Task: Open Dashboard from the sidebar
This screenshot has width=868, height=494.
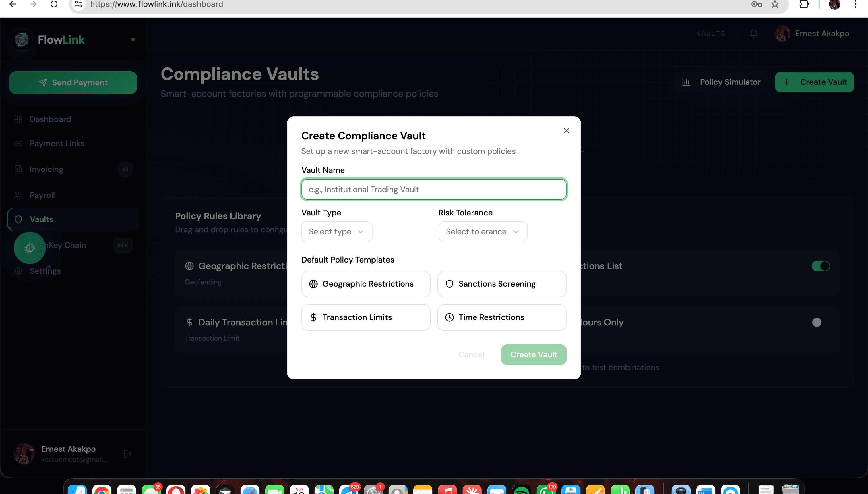Action: [x=73, y=119]
